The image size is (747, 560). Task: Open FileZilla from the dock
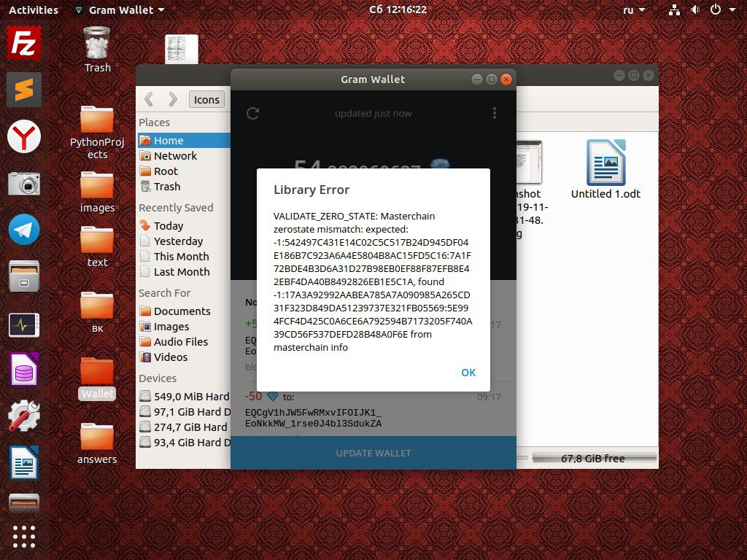(x=24, y=43)
